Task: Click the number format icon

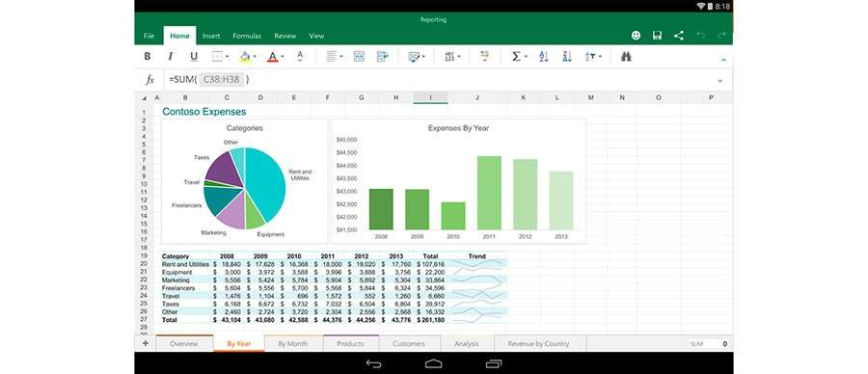Action: 449,57
